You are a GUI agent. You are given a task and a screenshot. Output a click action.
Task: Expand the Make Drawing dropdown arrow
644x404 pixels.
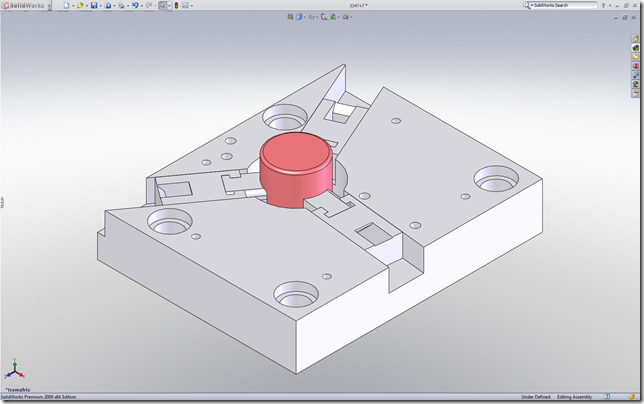[x=114, y=6]
